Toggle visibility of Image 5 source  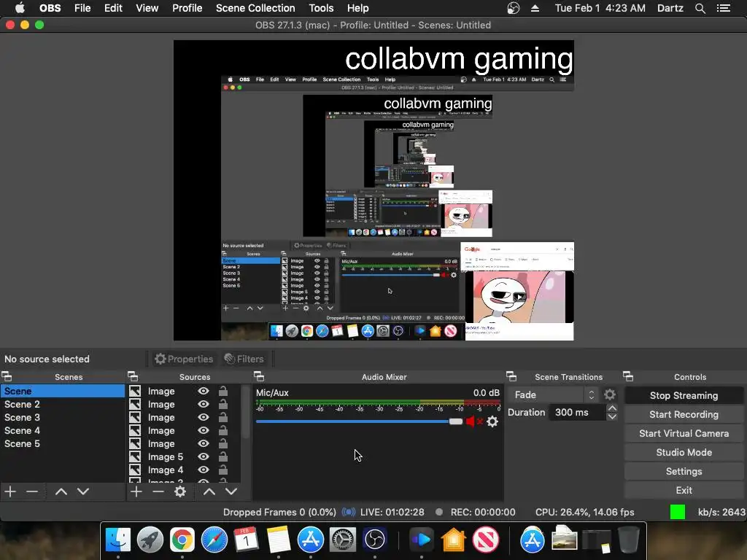pyautogui.click(x=204, y=456)
